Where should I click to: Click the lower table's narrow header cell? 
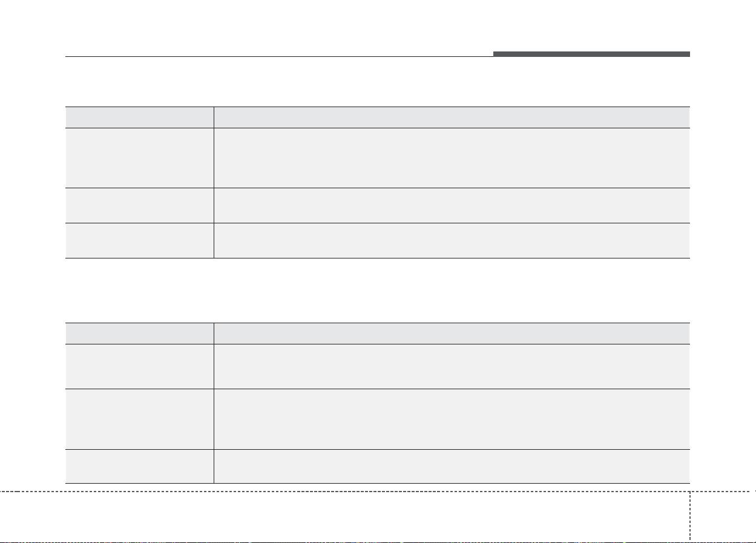point(139,333)
